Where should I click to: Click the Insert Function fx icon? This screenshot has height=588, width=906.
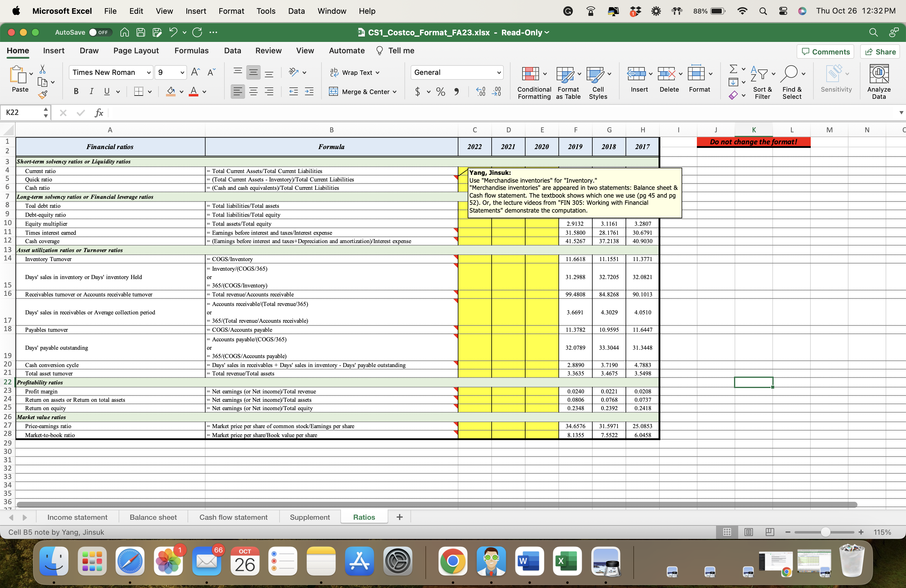[x=99, y=113]
